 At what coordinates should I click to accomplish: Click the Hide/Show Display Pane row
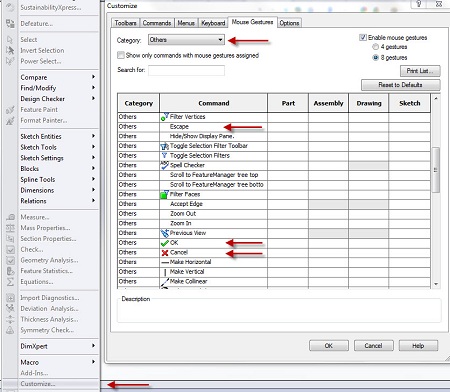[274, 136]
